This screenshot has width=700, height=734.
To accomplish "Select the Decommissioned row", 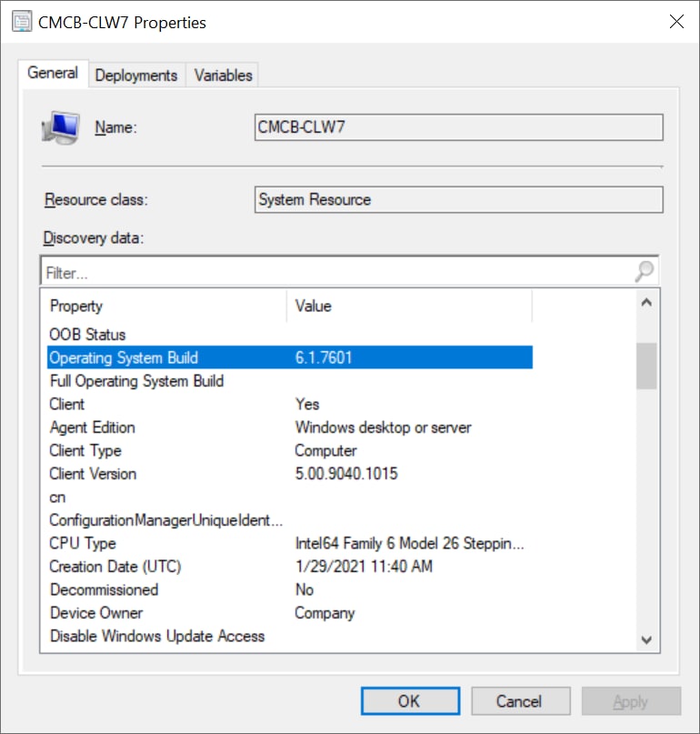I will point(290,589).
